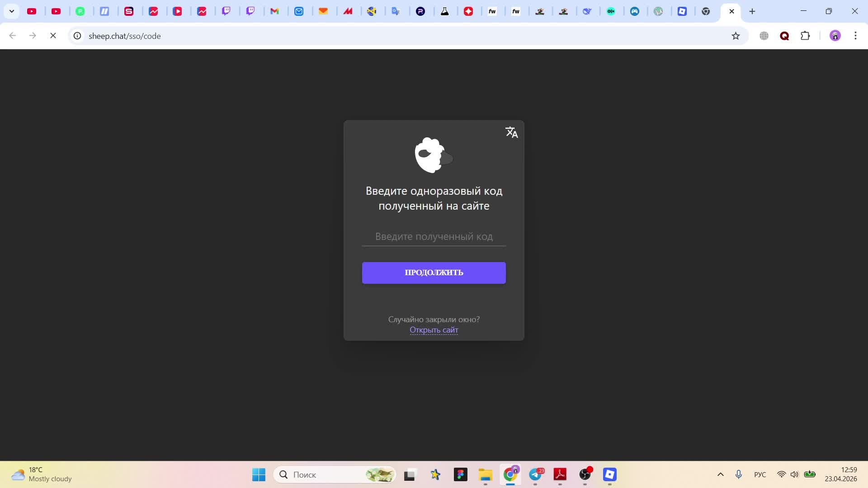The width and height of the screenshot is (868, 488).
Task: Click the one-time code input field
Action: coord(434,236)
